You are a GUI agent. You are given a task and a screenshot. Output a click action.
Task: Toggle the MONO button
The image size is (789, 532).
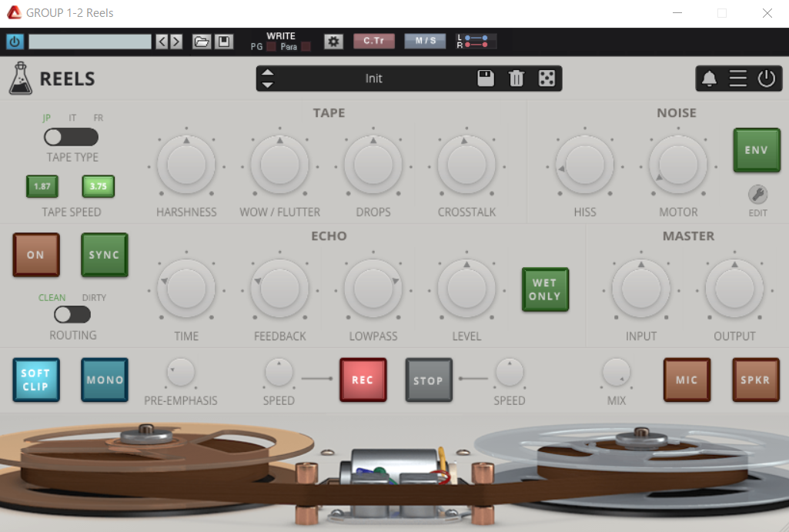pyautogui.click(x=105, y=380)
